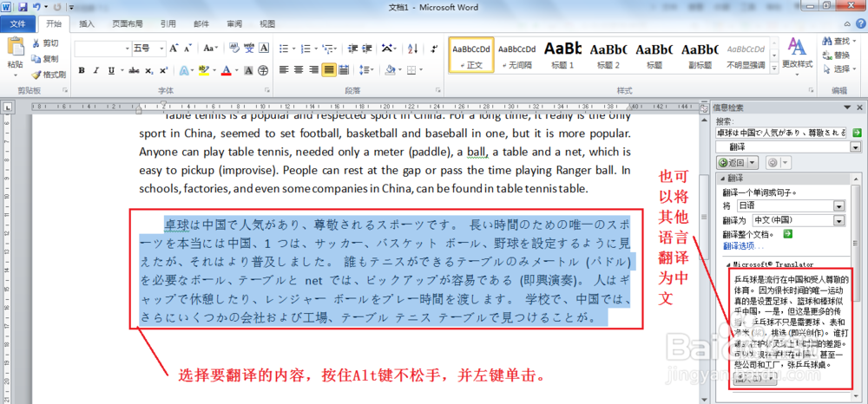Align text to the right
Screen dimensions: 868x404
pyautogui.click(x=314, y=70)
